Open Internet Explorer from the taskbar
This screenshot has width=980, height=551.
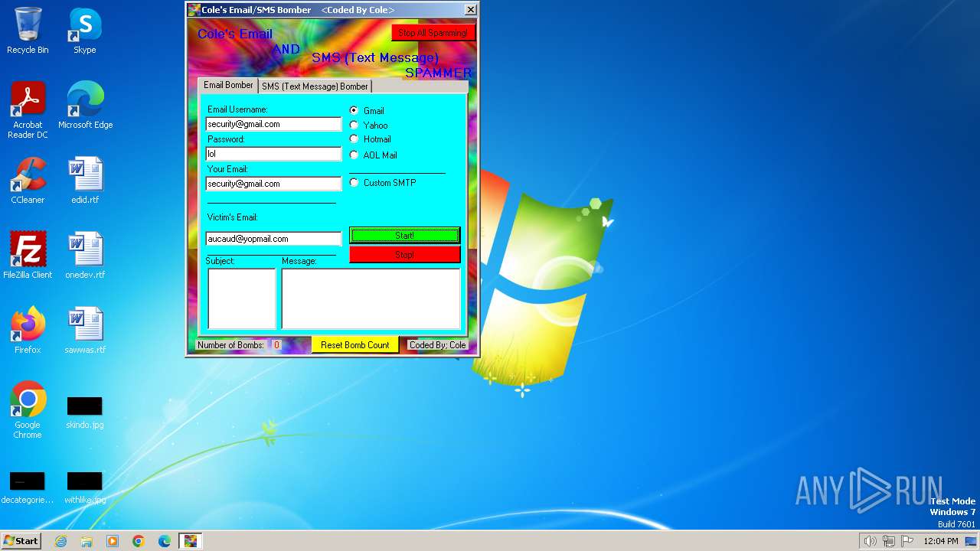pos(60,541)
